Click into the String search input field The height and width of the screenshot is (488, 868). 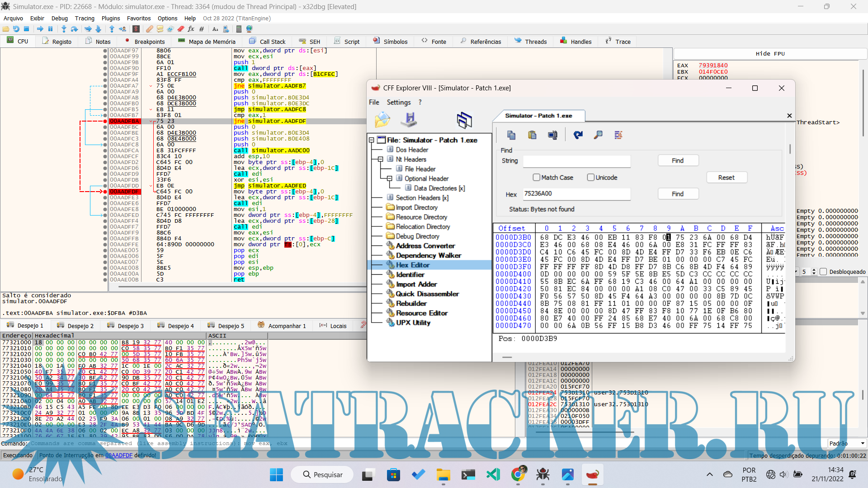coord(576,161)
